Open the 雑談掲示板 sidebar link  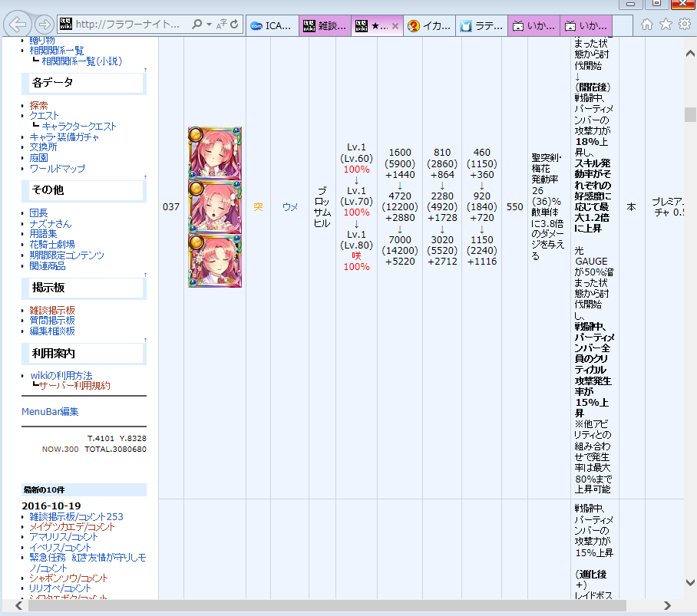pos(52,310)
